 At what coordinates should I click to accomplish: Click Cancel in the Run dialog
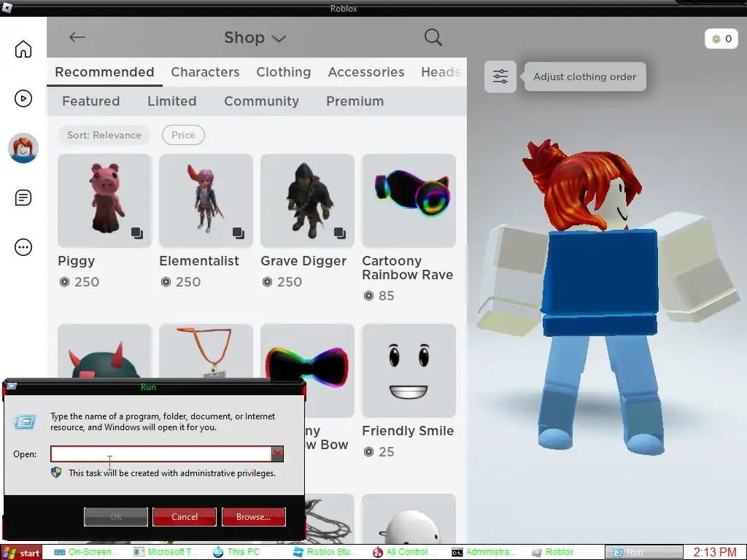pos(185,517)
